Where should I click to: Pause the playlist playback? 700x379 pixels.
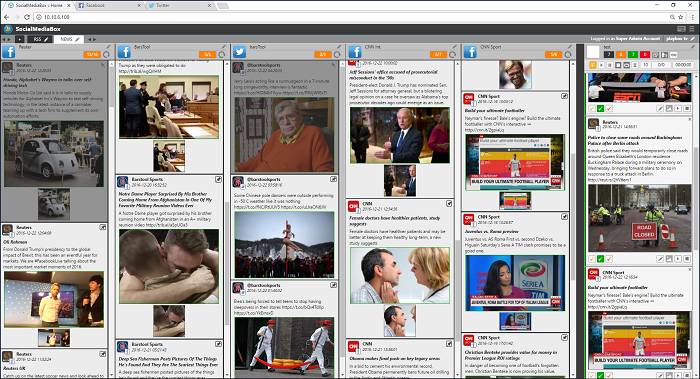tap(610, 65)
